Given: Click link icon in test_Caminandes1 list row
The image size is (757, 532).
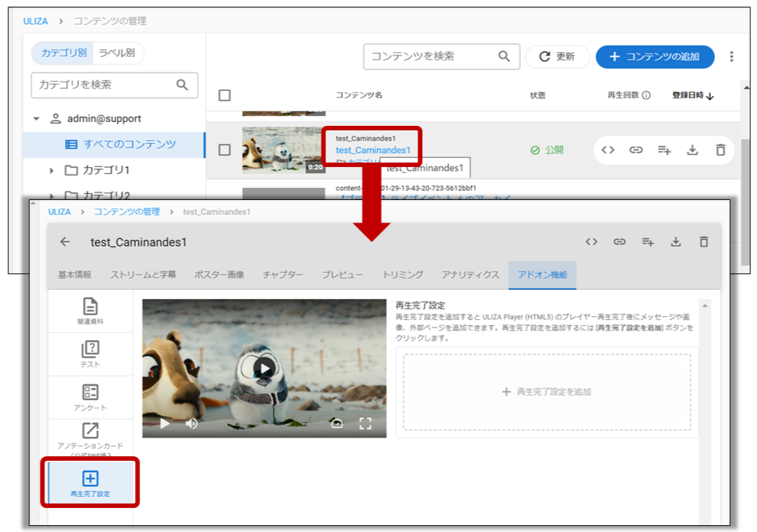Looking at the screenshot, I should pos(636,150).
